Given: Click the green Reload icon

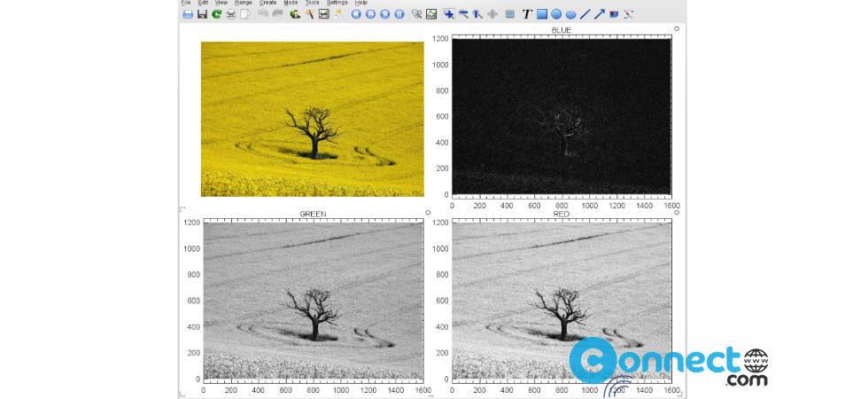Looking at the screenshot, I should [216, 14].
